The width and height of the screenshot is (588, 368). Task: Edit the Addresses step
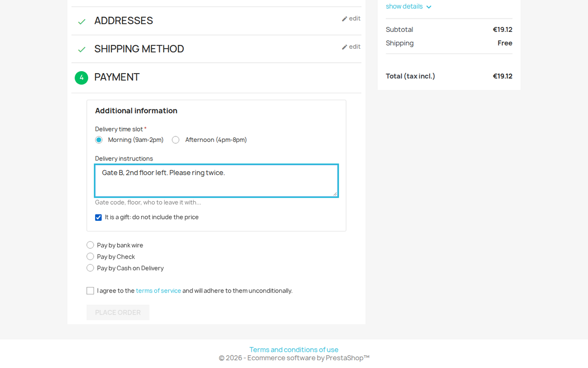pyautogui.click(x=351, y=19)
